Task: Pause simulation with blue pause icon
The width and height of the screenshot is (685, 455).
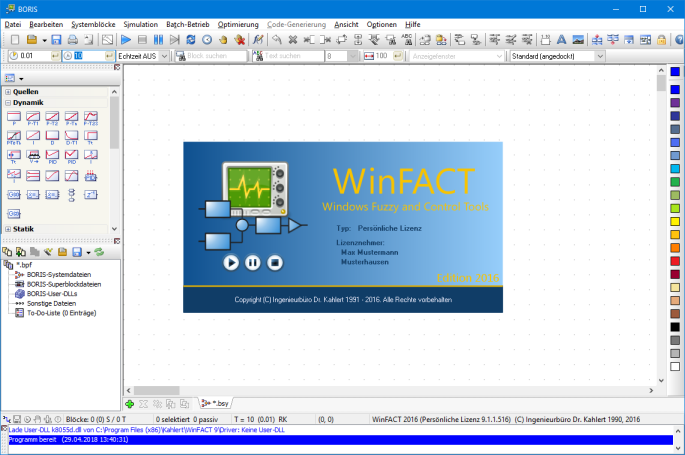Action: [158, 40]
